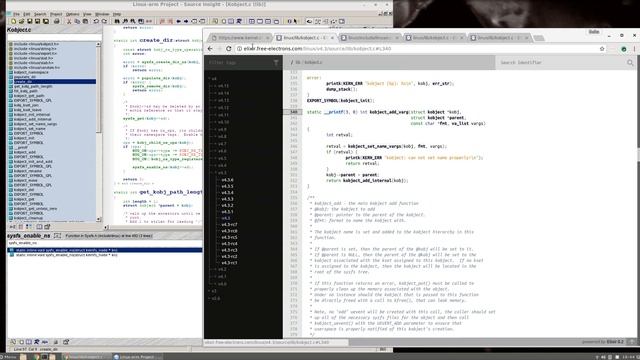The height and width of the screenshot is (360, 640).
Task: Click the Save toolbar icon in Source Insight
Action: tap(29, 21)
